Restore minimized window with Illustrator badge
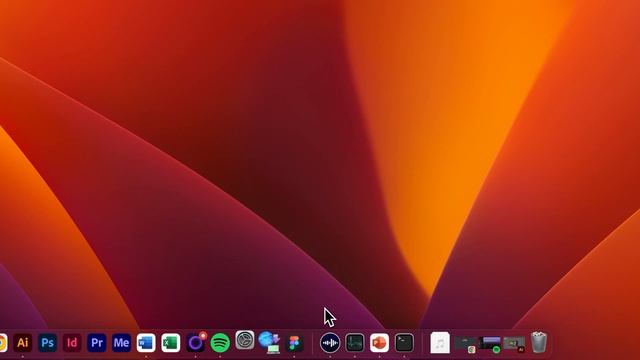The image size is (640, 360). pyautogui.click(x=514, y=344)
